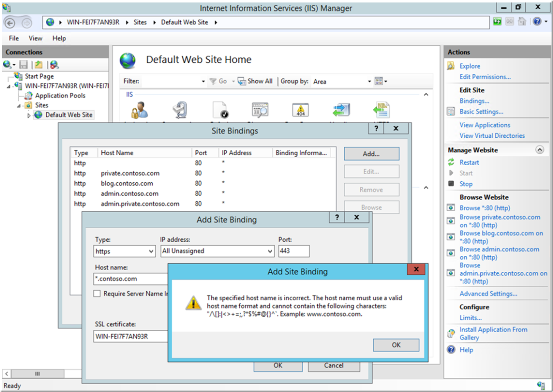Click the Connections pane horizontal scrollbar
The width and height of the screenshot is (553, 392).
(x=37, y=374)
